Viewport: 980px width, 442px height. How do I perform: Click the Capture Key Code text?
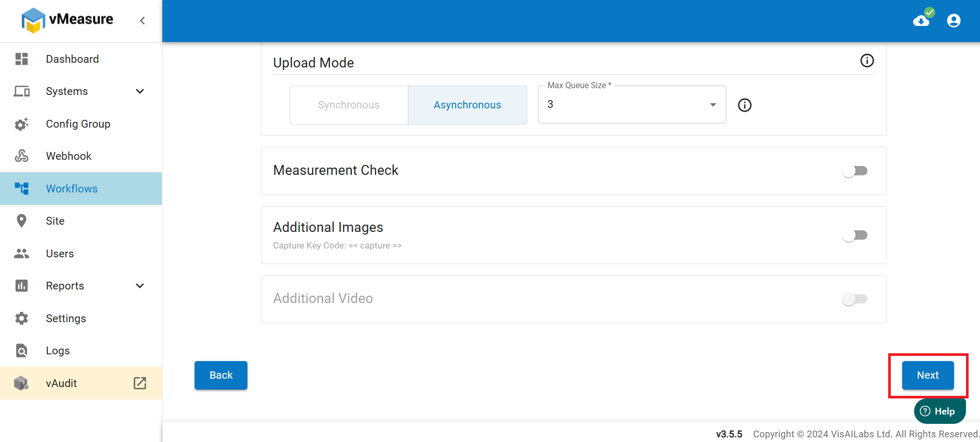click(x=337, y=245)
